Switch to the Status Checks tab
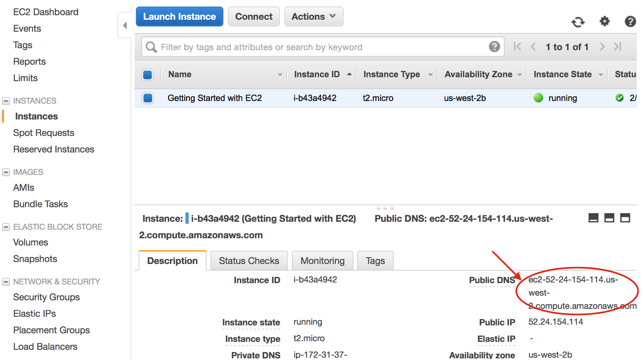The width and height of the screenshot is (644, 361). coord(249,261)
